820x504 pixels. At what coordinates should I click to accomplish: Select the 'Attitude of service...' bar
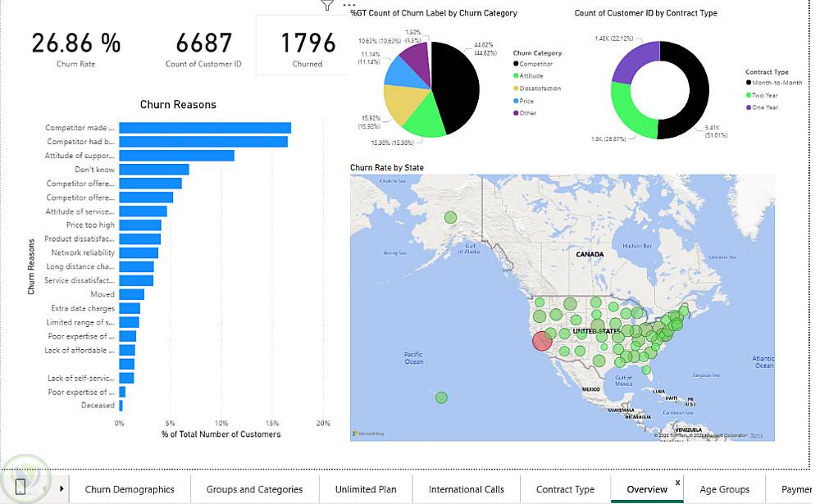tap(143, 211)
